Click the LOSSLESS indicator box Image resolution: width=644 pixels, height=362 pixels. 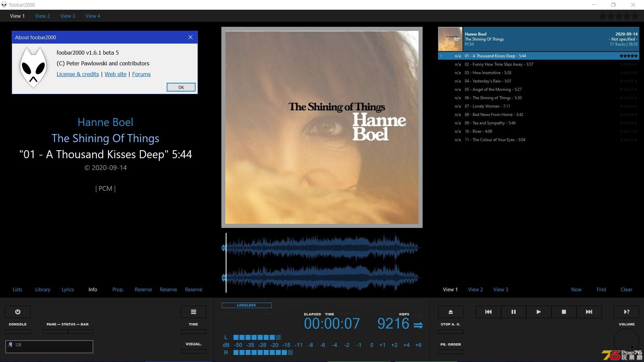coord(247,305)
